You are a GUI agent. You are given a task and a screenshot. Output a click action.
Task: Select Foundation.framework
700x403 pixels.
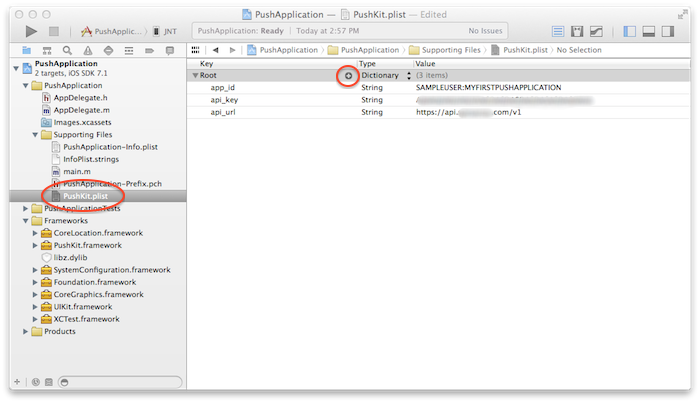pos(95,282)
